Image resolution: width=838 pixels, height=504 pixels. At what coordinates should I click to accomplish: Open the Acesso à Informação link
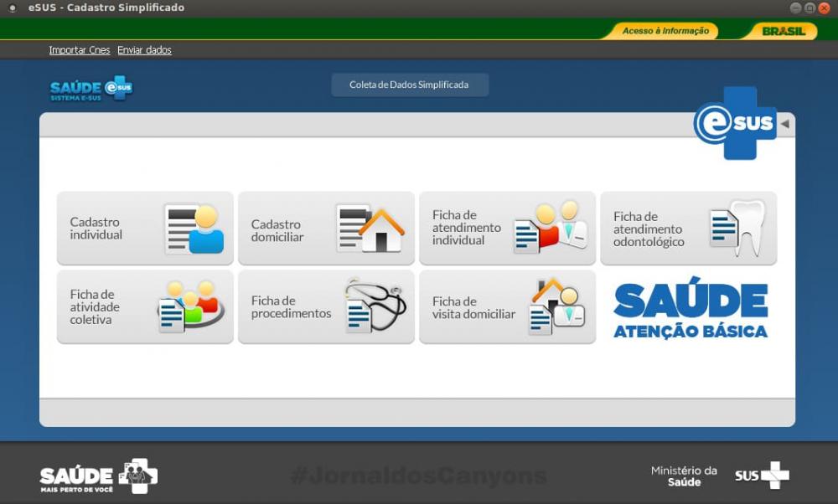[665, 31]
